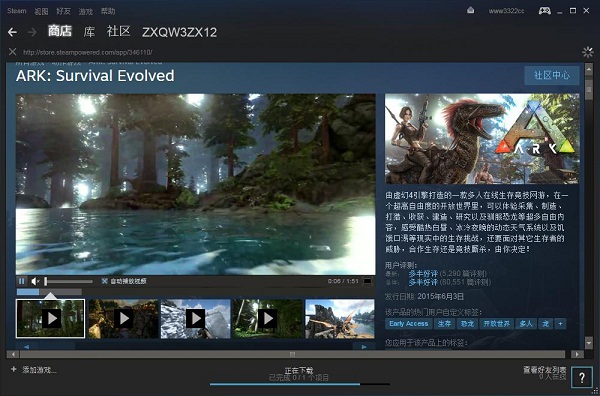
Task: Play the third snowy video thumbnail
Action: click(196, 318)
